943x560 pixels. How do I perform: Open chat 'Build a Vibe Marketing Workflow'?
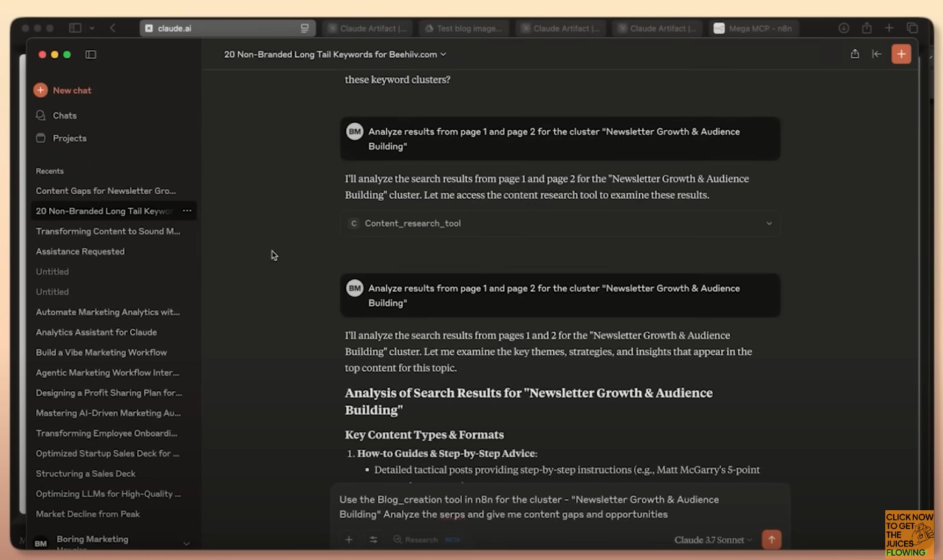101,352
